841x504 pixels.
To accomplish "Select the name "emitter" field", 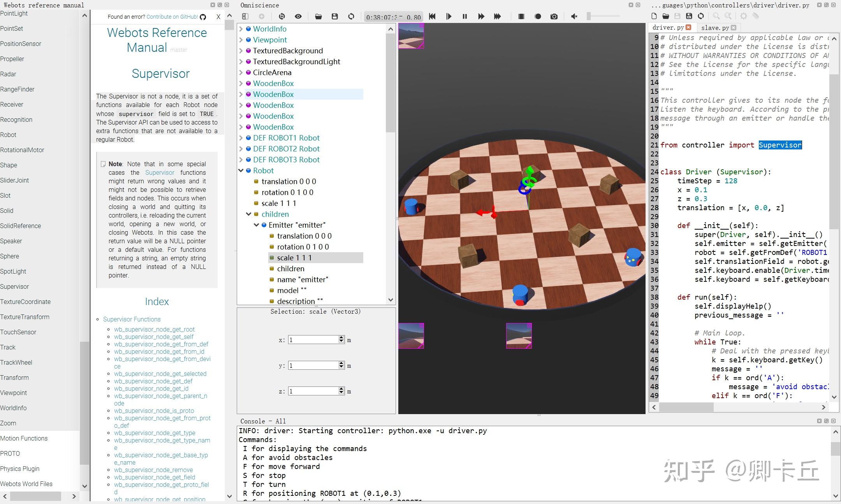I will [303, 279].
